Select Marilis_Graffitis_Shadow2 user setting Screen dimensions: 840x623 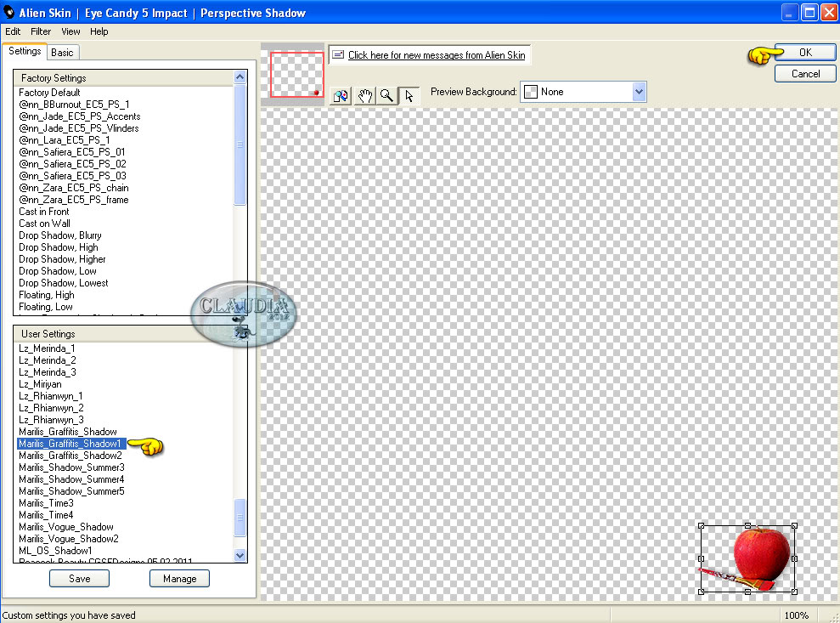(x=70, y=456)
